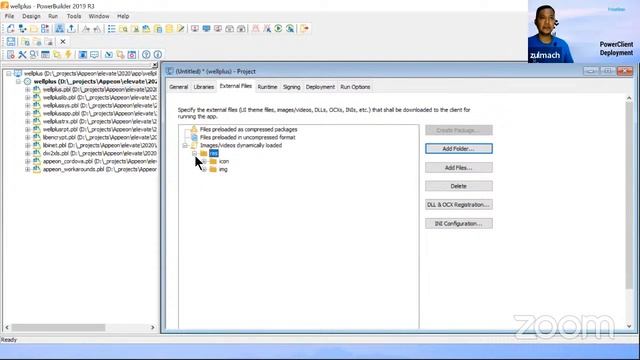This screenshot has height=360, width=640.
Task: Click the speech-bubble icon in third toolbar
Action: [x=94, y=55]
